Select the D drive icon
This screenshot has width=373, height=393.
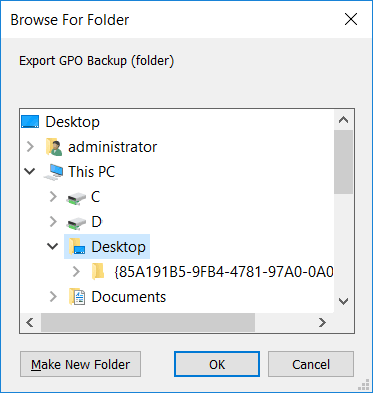coord(76,224)
